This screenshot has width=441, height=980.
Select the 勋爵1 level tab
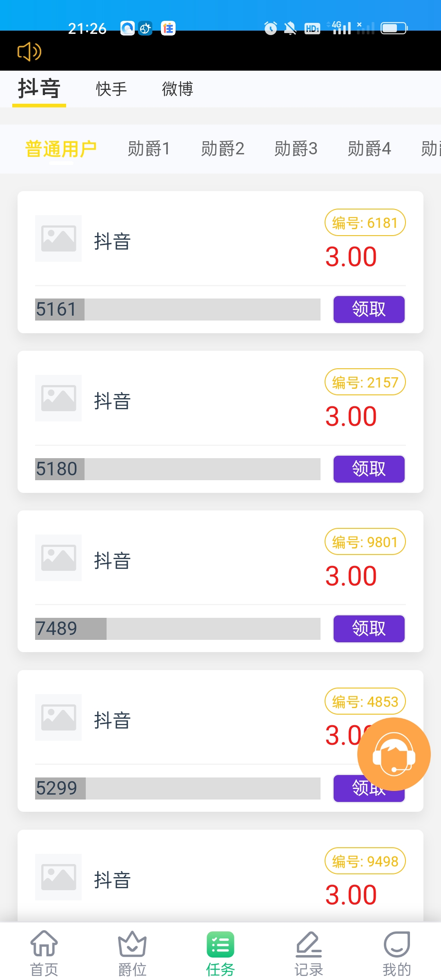click(149, 149)
